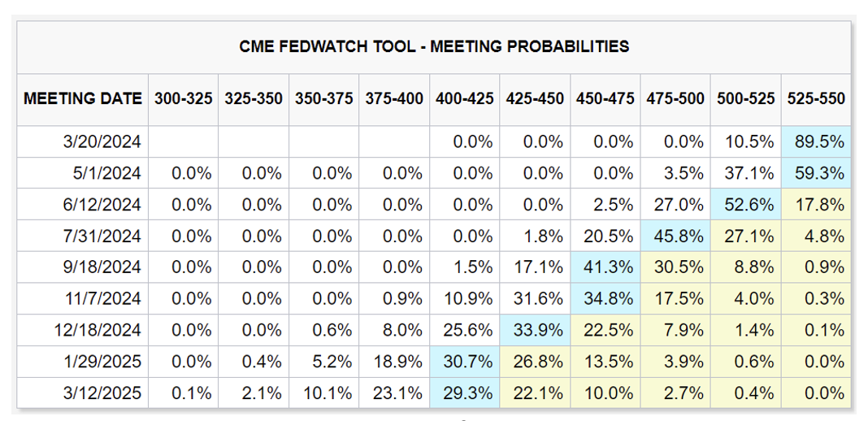Click the 41.3% cell for 9/18/2024
Screen dimensions: 868x421
pyautogui.click(x=605, y=268)
